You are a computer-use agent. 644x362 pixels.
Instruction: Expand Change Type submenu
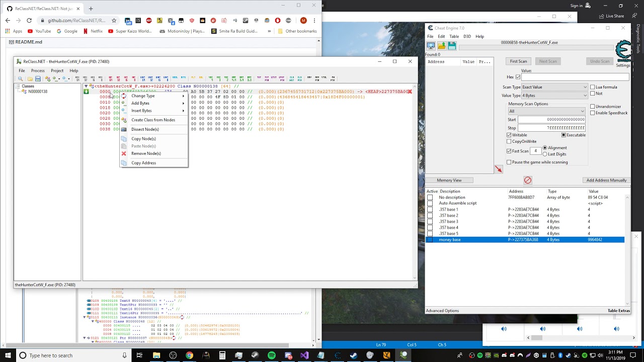(153, 96)
